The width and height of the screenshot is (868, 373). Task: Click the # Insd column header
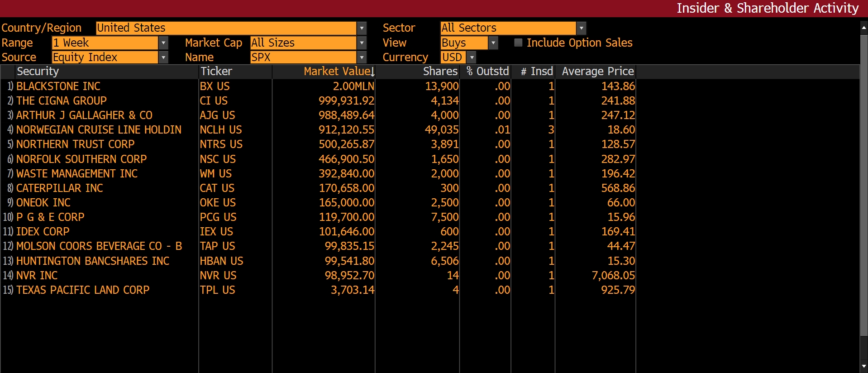pyautogui.click(x=537, y=72)
